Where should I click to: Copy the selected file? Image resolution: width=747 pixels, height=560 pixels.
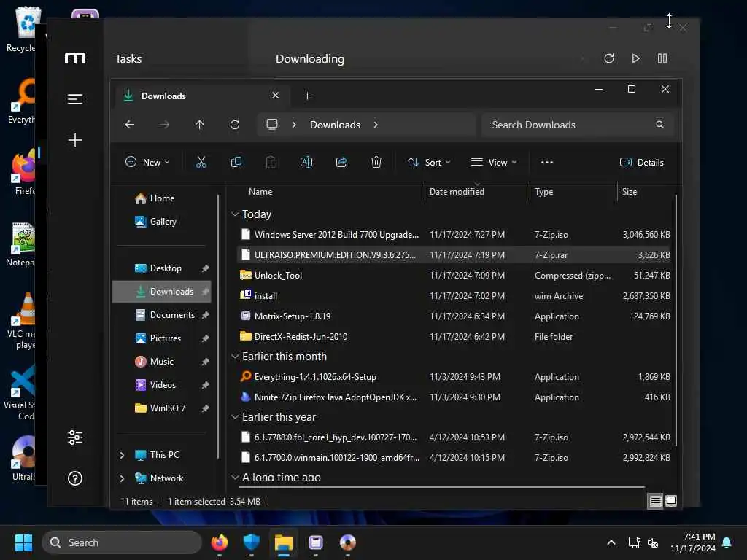click(x=236, y=163)
